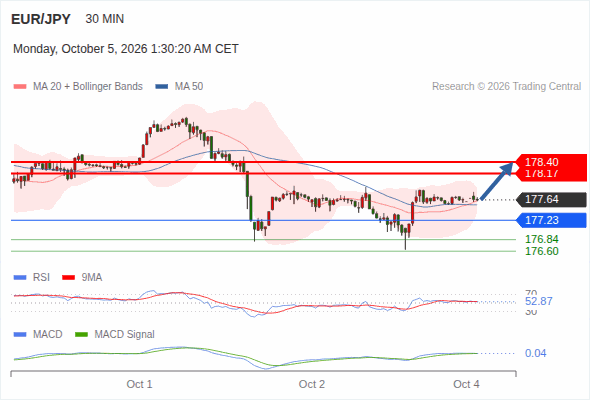Click the black 177.64 current price tag
590x400 pixels.
point(551,199)
